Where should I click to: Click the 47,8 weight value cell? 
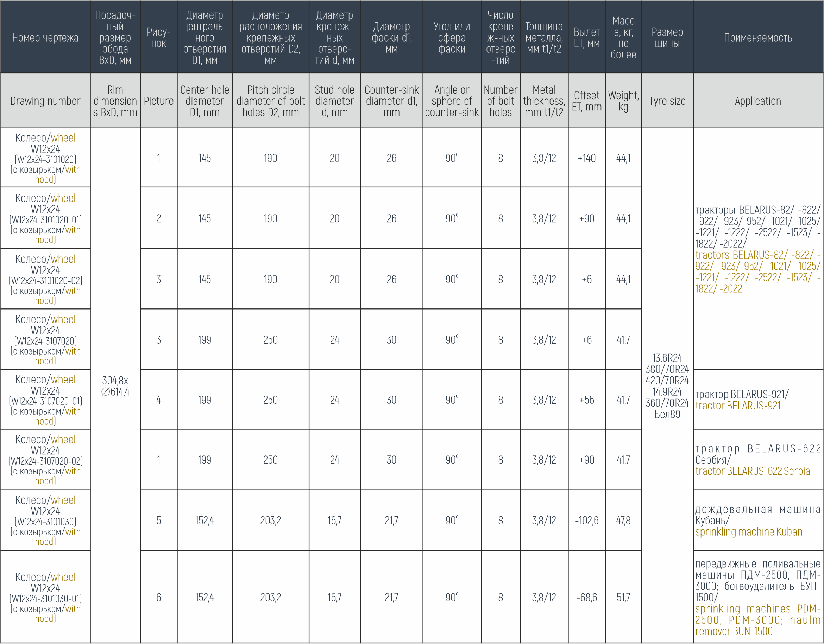point(623,521)
